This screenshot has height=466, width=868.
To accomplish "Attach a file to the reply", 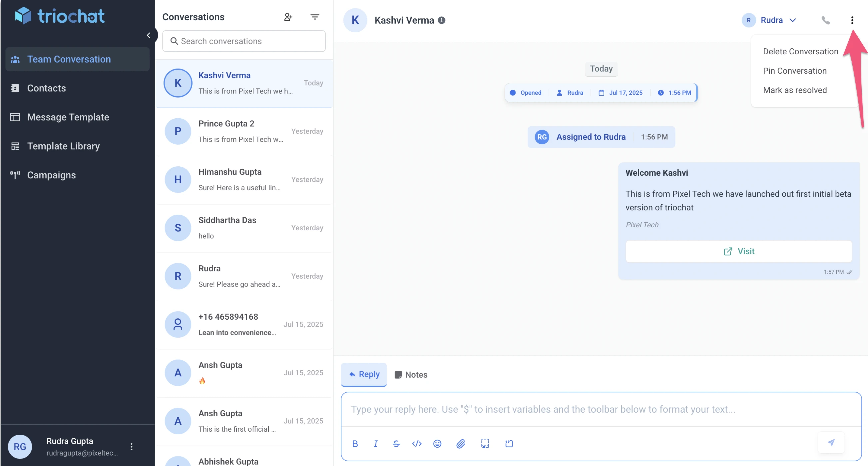I will click(x=461, y=443).
